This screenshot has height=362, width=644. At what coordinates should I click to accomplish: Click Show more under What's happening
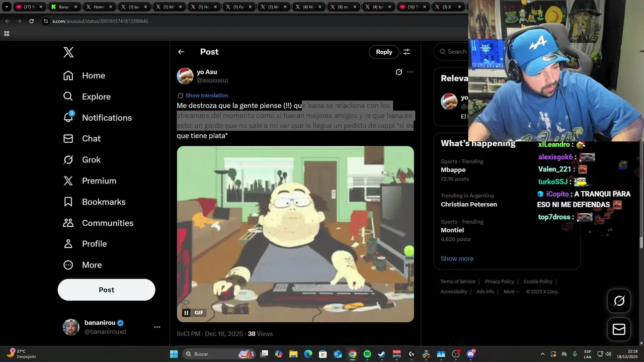pos(457,258)
